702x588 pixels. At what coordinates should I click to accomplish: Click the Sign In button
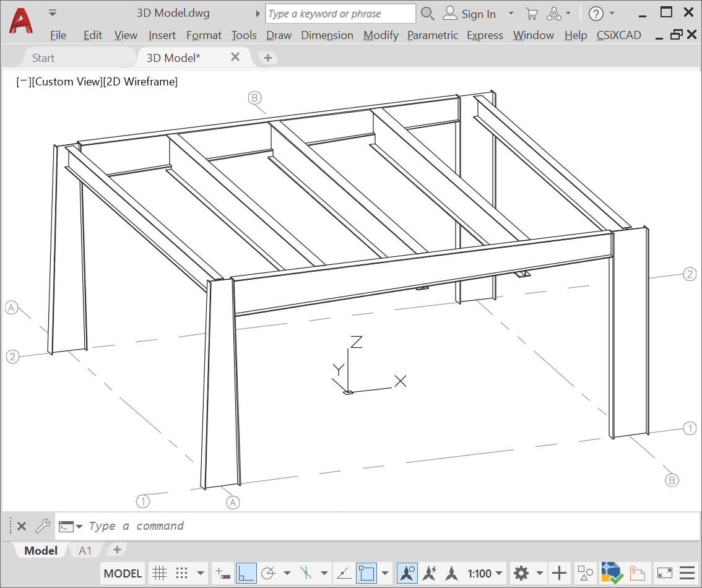(470, 14)
